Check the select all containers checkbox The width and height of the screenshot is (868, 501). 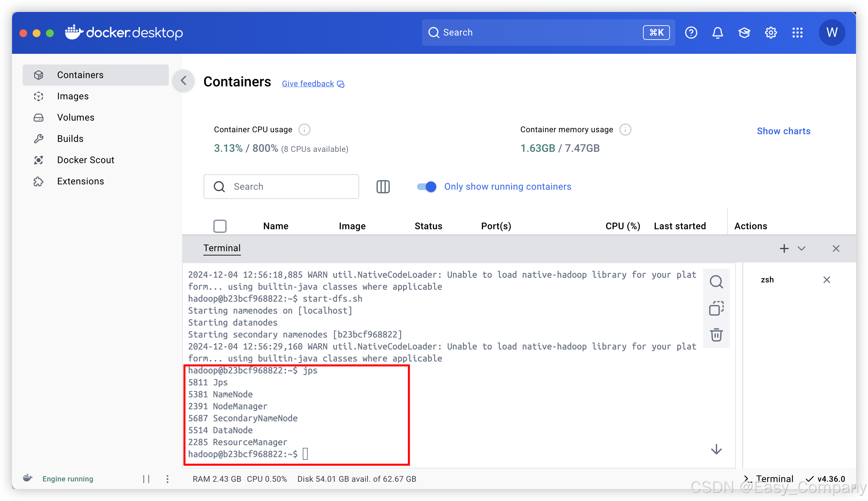pyautogui.click(x=220, y=226)
